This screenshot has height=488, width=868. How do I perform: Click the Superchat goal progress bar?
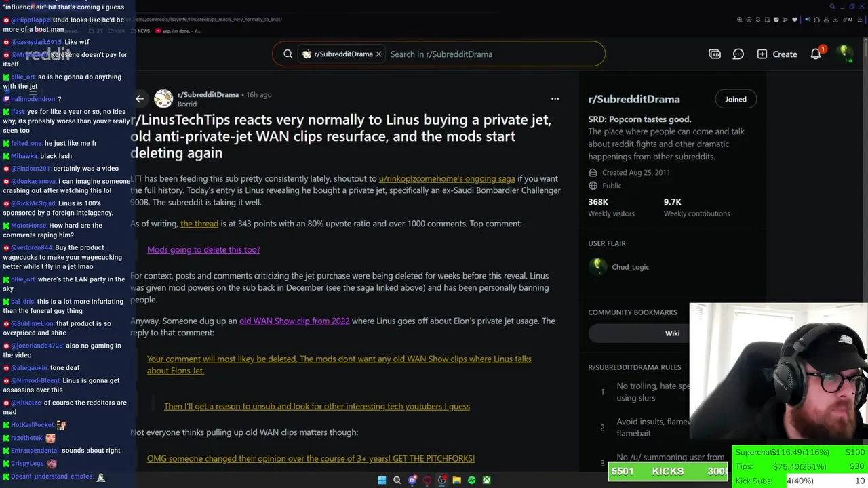click(800, 452)
